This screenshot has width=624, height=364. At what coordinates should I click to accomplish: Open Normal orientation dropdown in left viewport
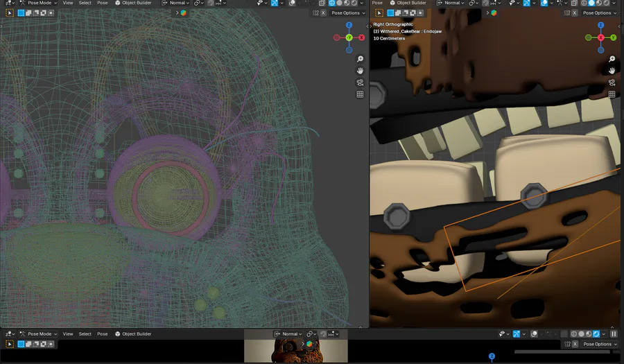point(175,3)
